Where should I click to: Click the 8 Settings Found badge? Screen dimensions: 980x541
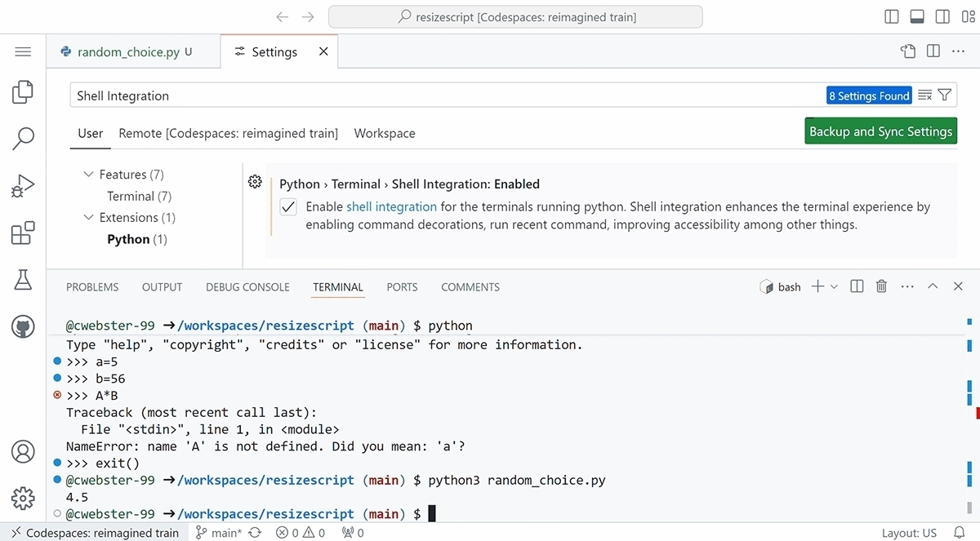pos(869,95)
